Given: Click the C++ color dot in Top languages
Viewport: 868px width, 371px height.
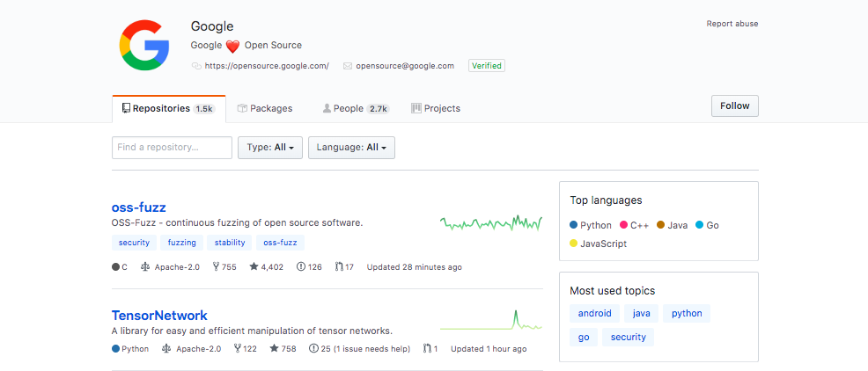Looking at the screenshot, I should tap(624, 225).
